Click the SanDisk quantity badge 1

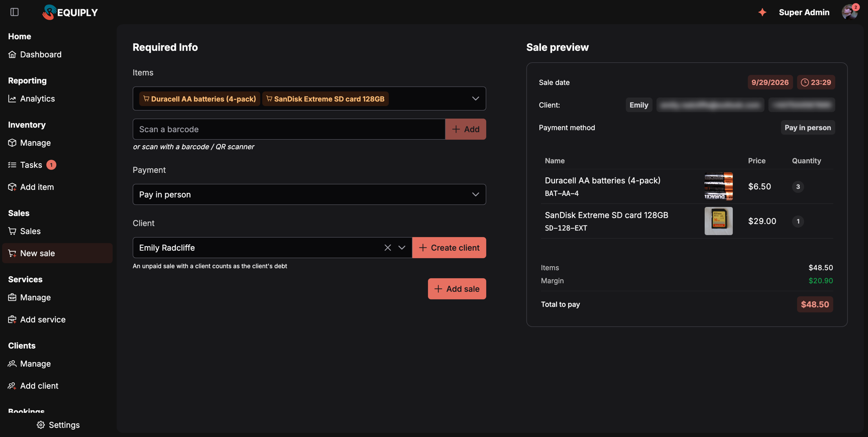[x=798, y=222]
